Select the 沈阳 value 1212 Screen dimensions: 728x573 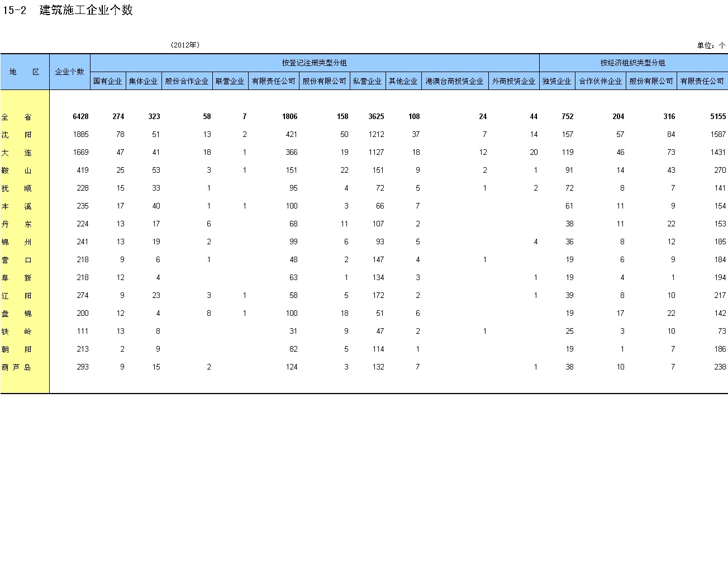(x=377, y=134)
